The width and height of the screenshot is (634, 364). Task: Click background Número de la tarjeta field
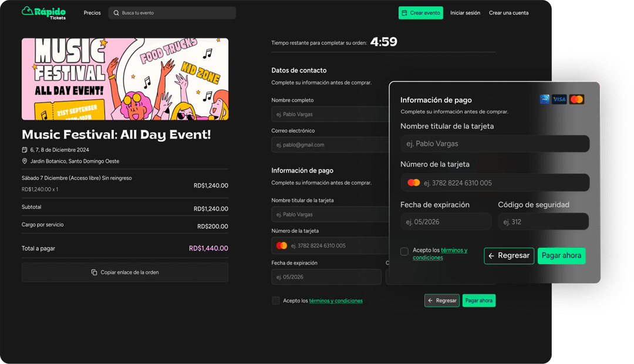click(331, 245)
